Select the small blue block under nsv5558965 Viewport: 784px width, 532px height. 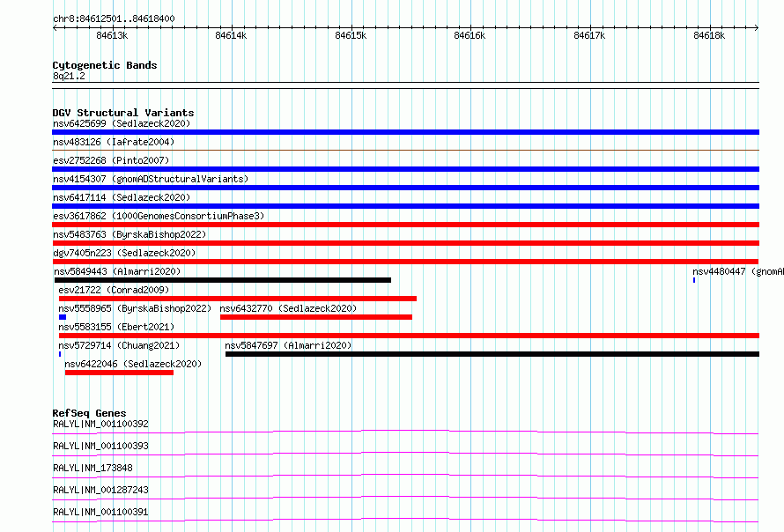coord(63,317)
